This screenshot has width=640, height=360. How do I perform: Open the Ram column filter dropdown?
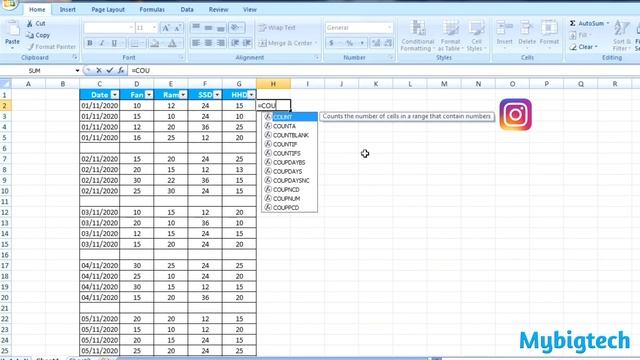183,95
